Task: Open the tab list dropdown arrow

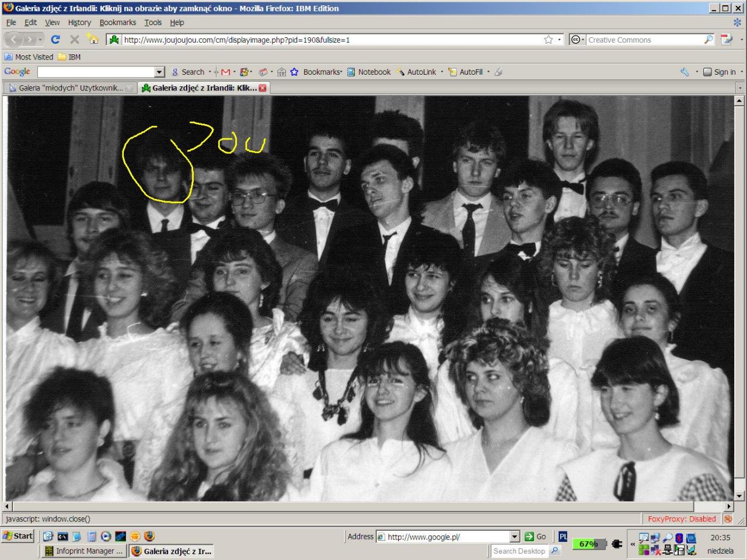Action: click(x=740, y=88)
